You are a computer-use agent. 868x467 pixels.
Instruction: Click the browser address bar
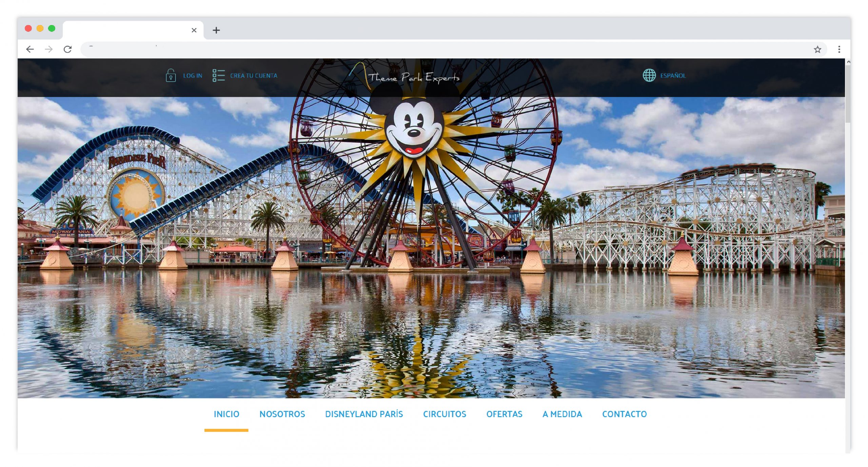click(x=441, y=49)
